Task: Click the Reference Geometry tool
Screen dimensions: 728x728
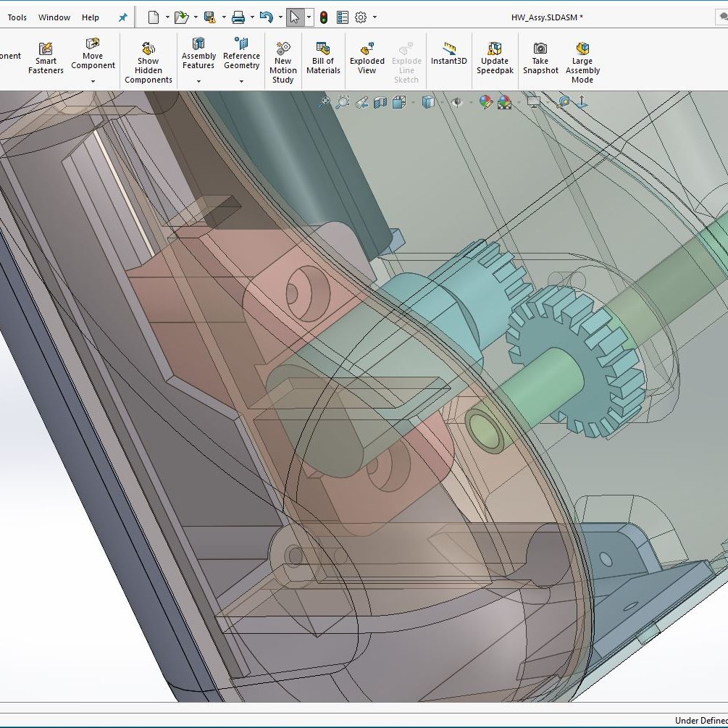Action: pos(241,54)
